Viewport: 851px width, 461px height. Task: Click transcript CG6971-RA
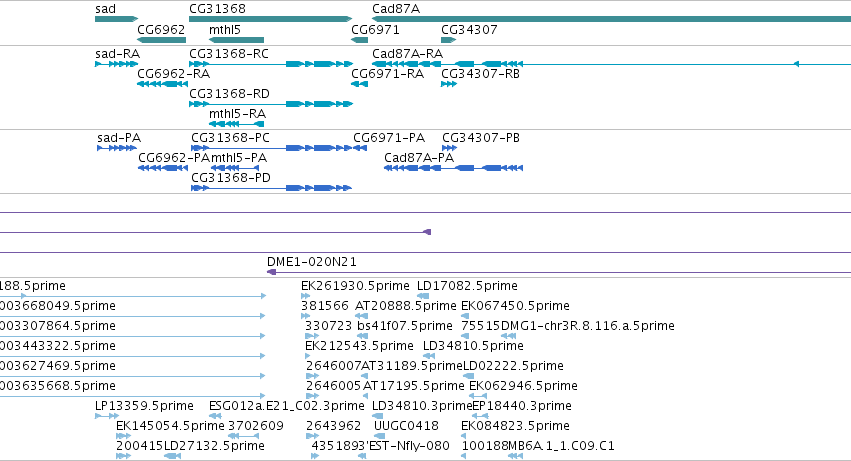(388, 74)
